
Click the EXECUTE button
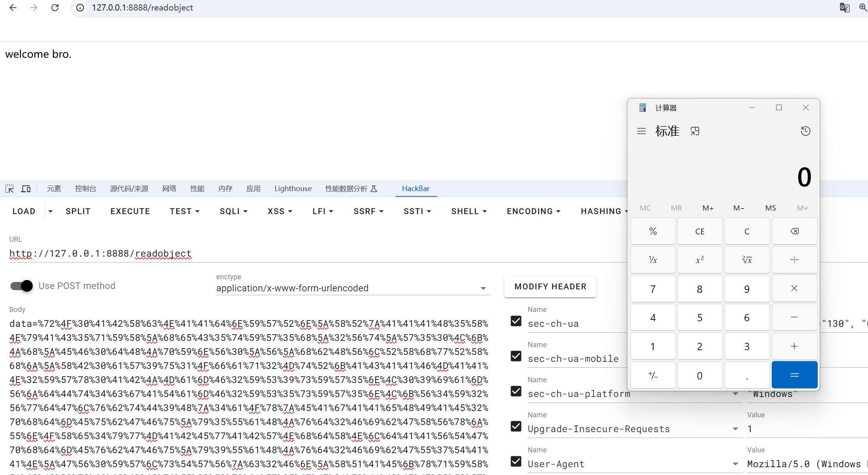(130, 211)
